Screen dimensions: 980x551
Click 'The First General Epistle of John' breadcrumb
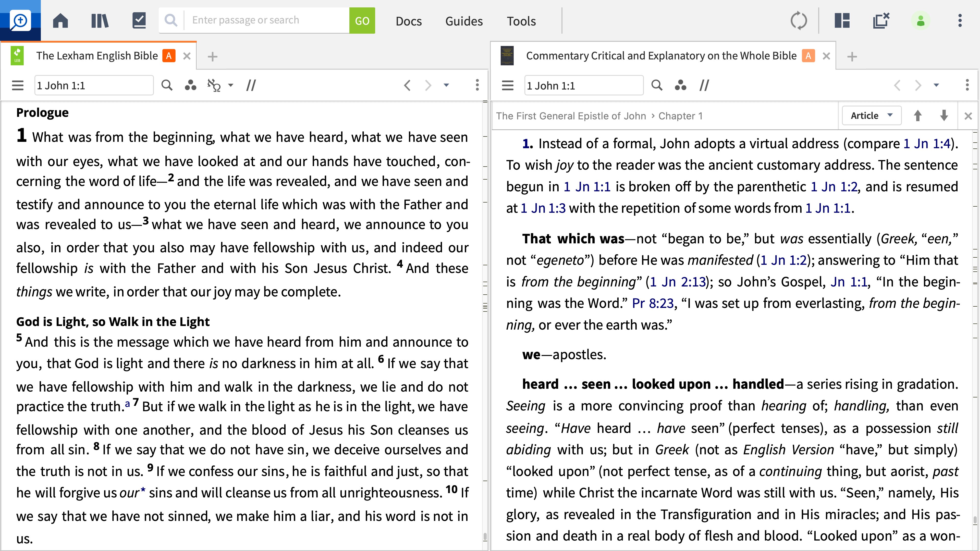click(571, 116)
